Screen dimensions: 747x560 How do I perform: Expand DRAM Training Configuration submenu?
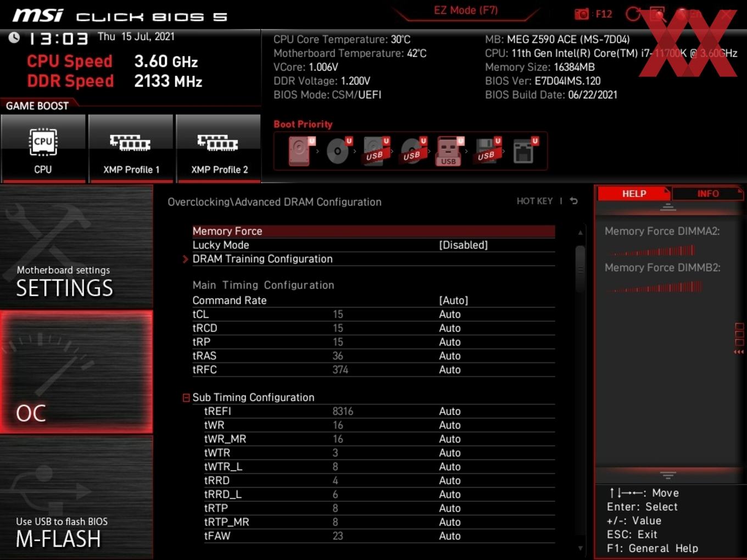[x=263, y=259]
